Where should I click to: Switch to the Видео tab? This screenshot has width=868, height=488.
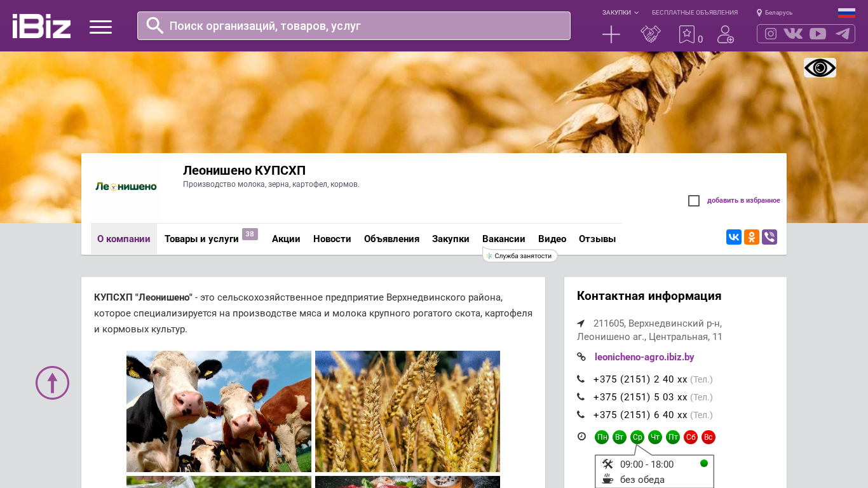552,239
